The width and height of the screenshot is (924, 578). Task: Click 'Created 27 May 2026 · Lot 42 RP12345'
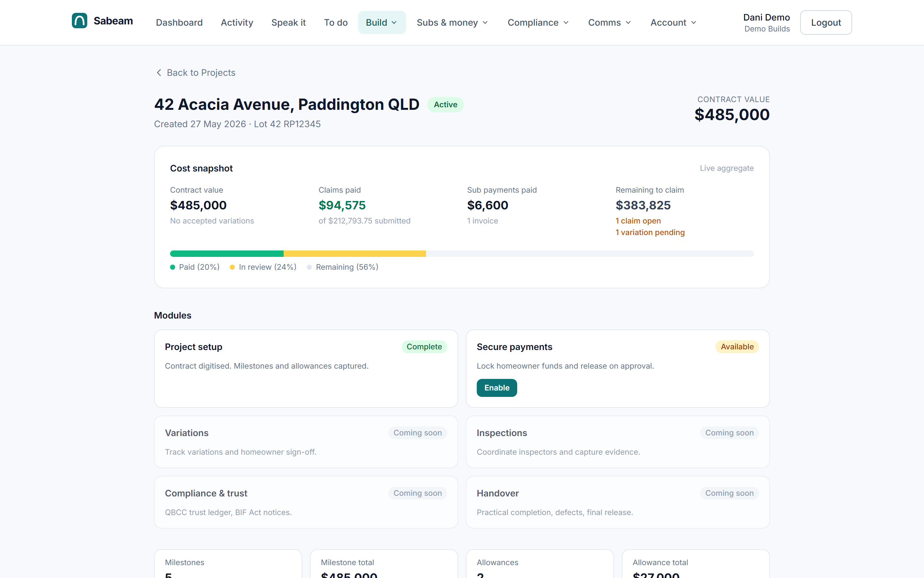pos(237,124)
